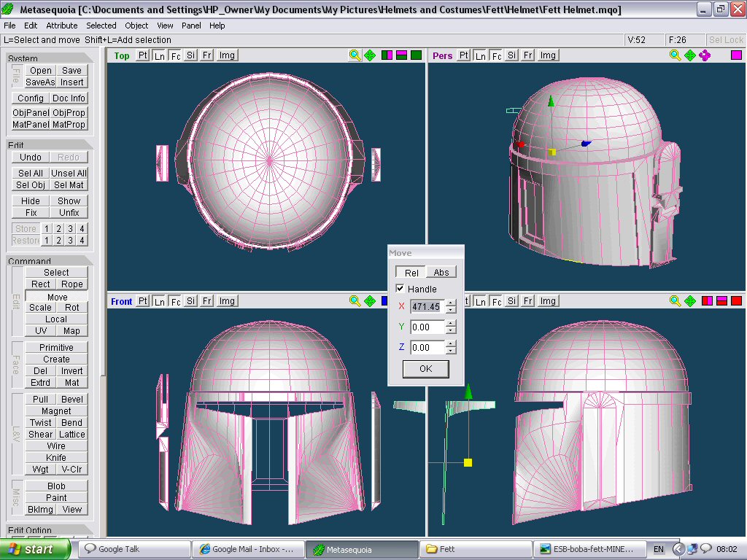Click the yellow handle square in bottom-right view
The height and width of the screenshot is (560, 747).
[468, 462]
